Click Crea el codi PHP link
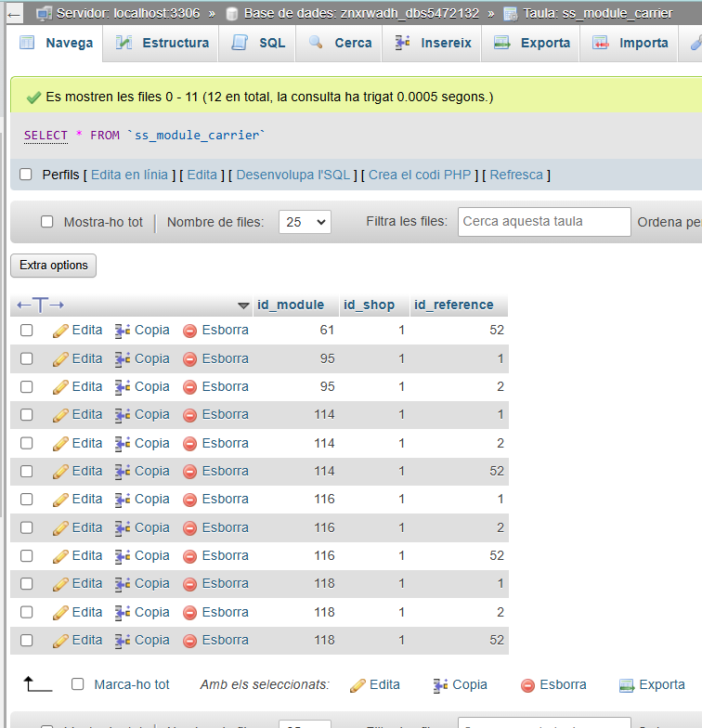This screenshot has height=728, width=702. [x=420, y=175]
